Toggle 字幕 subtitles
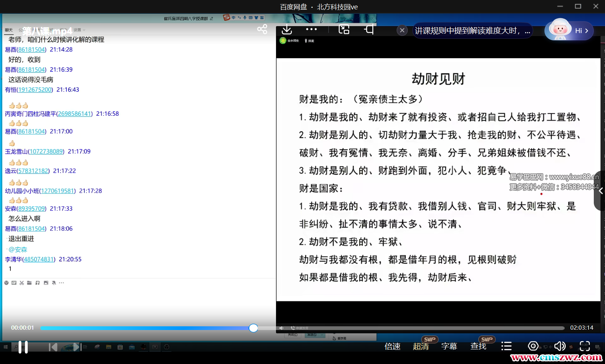Screen dimensions: 605x364 [449, 346]
